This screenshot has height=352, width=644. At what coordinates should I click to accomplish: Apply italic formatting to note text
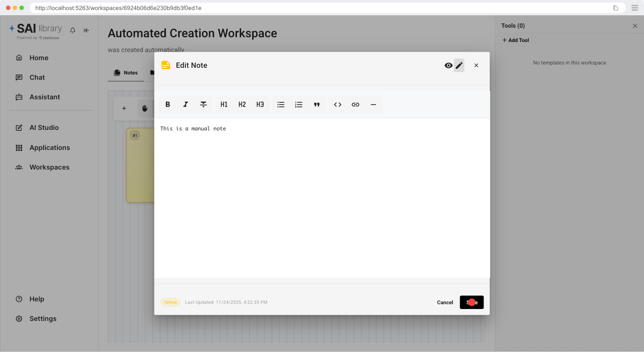185,105
